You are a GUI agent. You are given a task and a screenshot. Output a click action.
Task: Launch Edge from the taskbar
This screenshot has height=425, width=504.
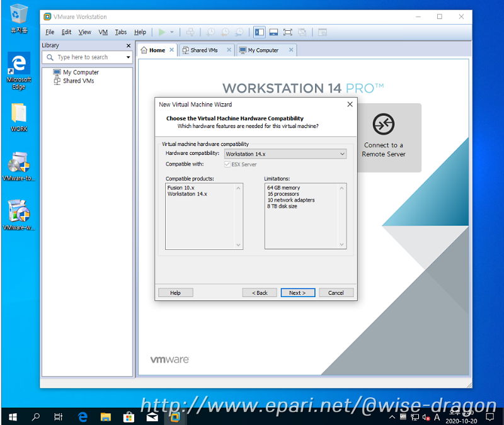pos(83,417)
